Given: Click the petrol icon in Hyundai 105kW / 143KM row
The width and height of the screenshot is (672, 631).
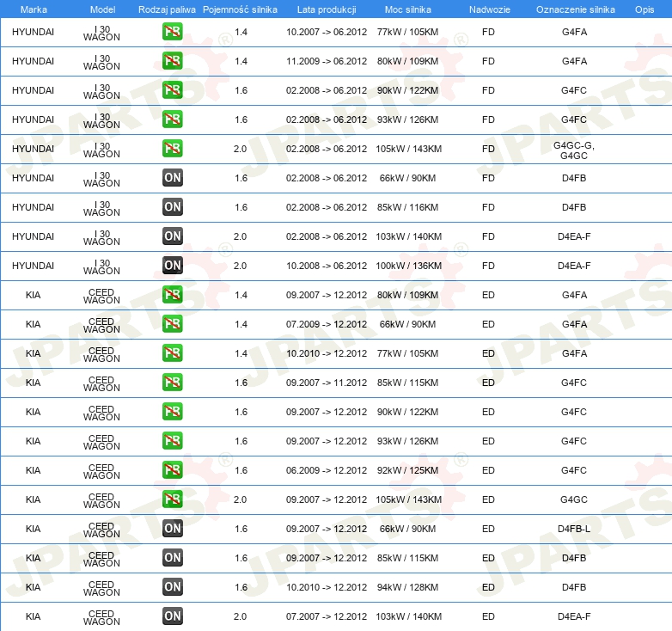Looking at the screenshot, I should click(x=172, y=149).
